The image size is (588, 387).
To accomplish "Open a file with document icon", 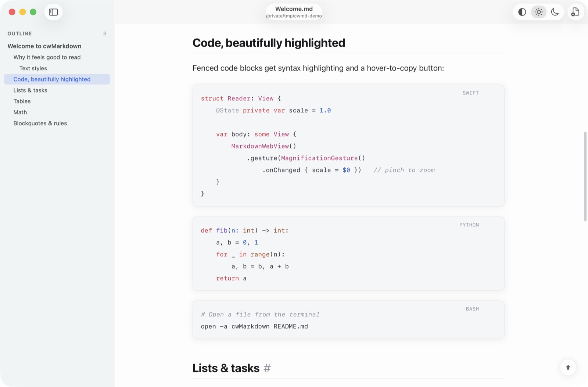I will [575, 12].
